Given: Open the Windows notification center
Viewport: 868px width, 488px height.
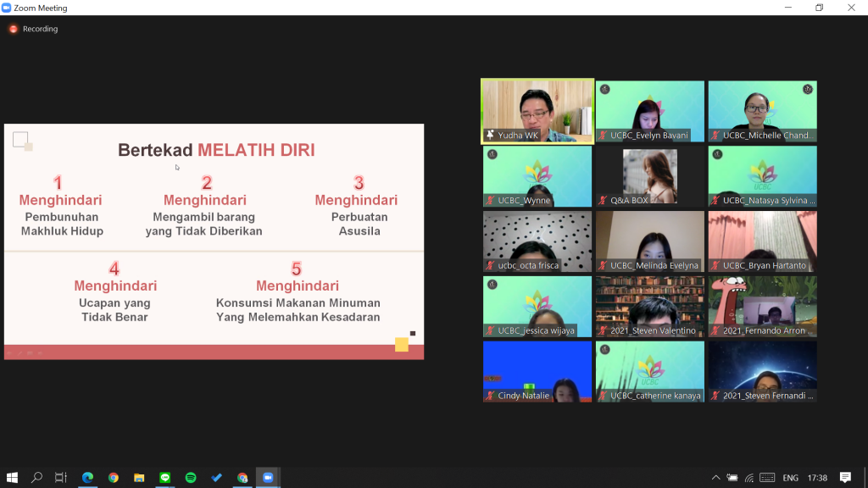Looking at the screenshot, I should click(845, 478).
